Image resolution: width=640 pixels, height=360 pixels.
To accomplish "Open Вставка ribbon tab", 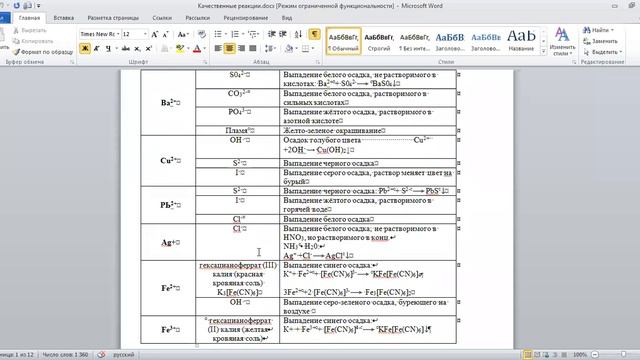I will tap(64, 18).
